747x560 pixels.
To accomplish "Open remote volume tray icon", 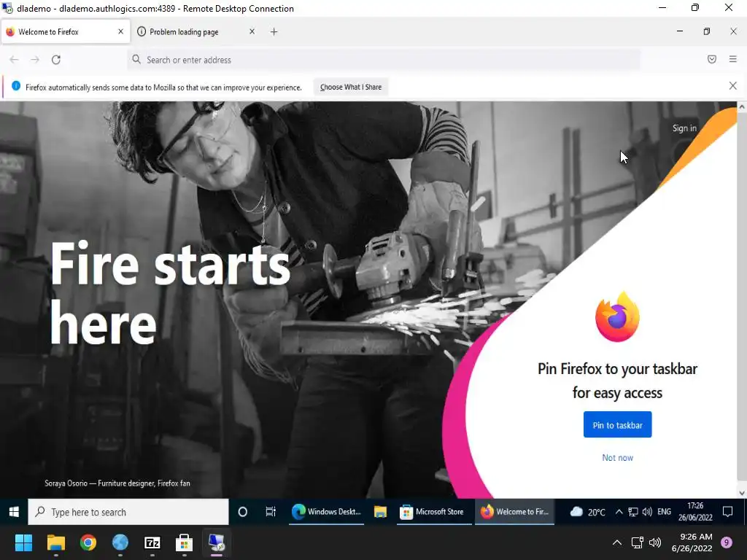I will [x=647, y=512].
